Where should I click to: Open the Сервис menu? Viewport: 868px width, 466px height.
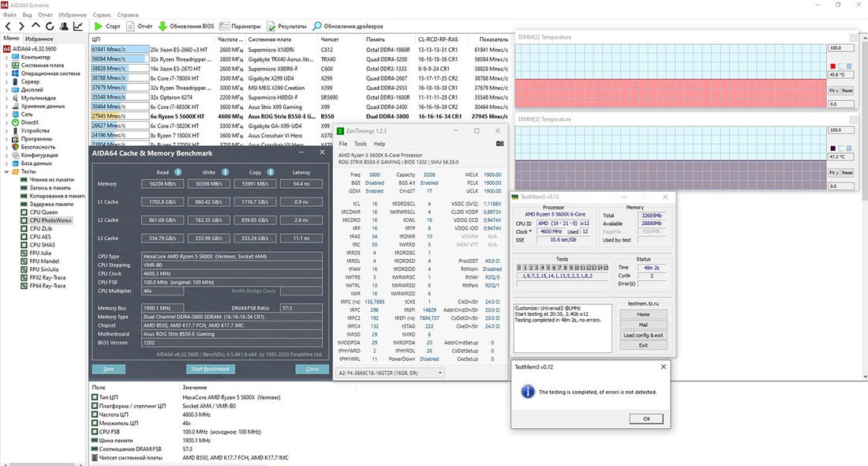102,14
